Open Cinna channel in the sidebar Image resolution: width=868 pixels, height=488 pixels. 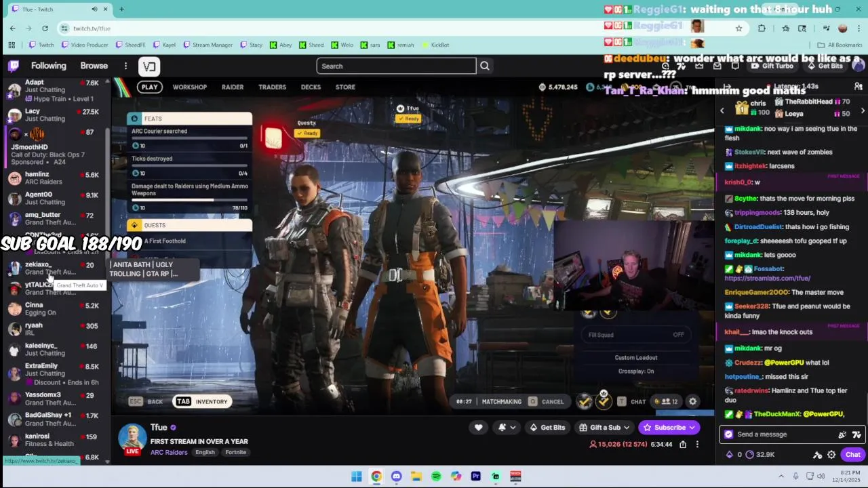[54, 308]
